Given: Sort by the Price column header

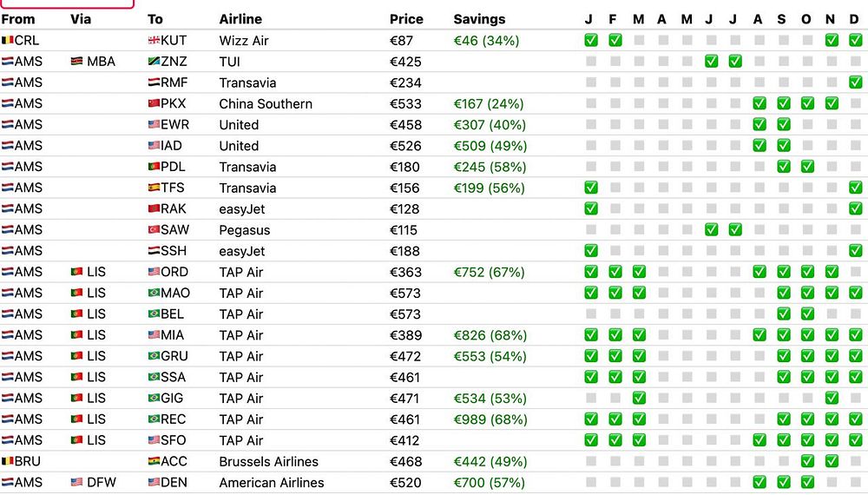Looking at the screenshot, I should point(406,19).
